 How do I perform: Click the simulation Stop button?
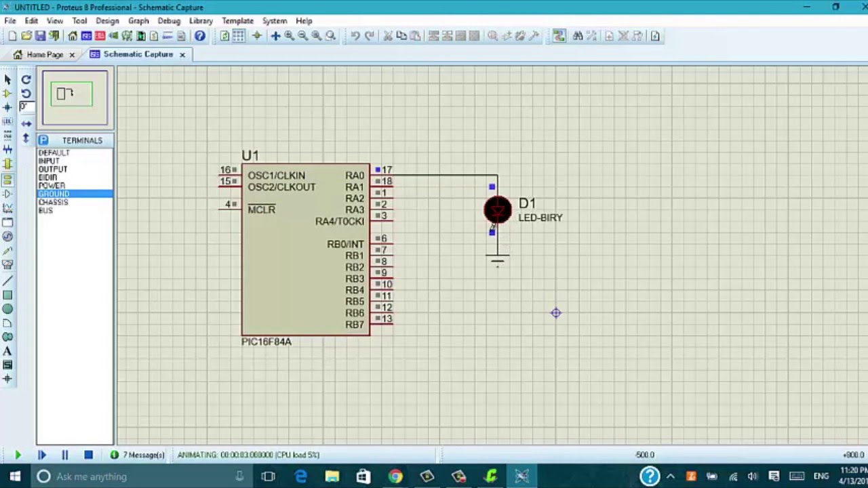[x=88, y=455]
